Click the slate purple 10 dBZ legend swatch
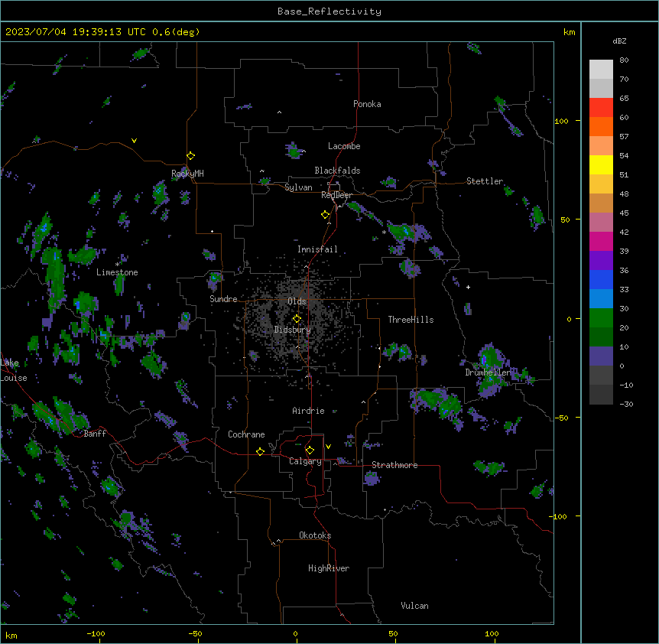The height and width of the screenshot is (644, 659). pos(601,356)
